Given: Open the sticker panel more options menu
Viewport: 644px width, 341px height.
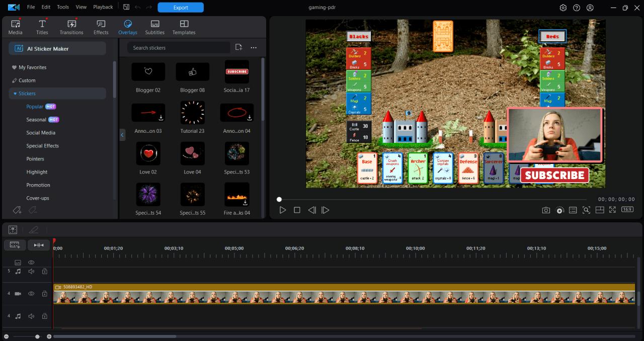Looking at the screenshot, I should (254, 47).
